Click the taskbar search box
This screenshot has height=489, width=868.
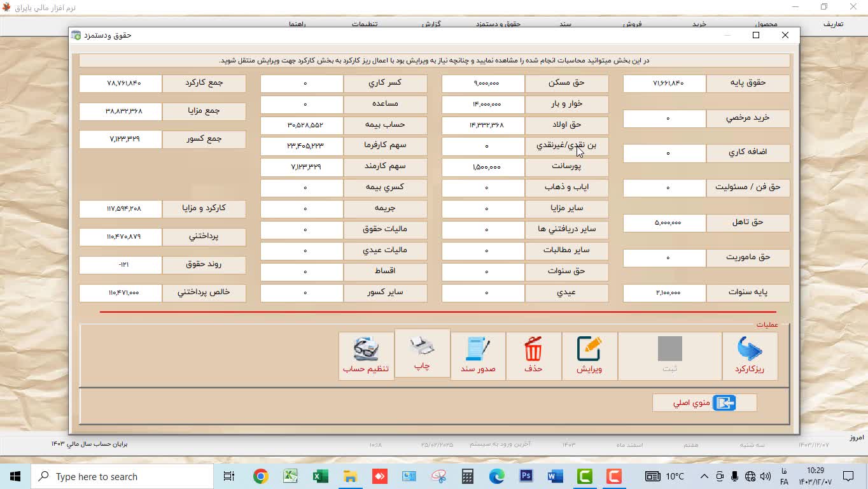pos(122,476)
